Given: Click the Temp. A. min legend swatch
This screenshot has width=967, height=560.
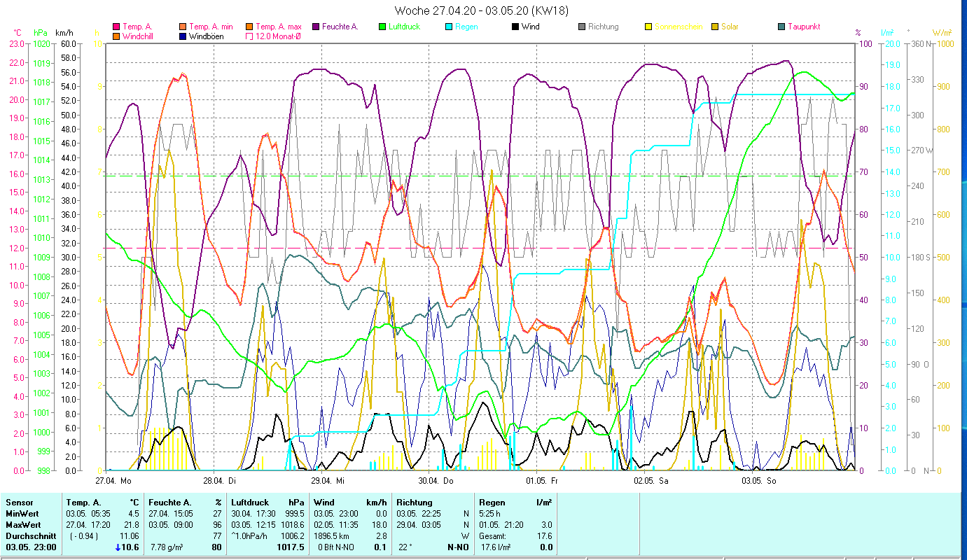Looking at the screenshot, I should click(x=182, y=27).
